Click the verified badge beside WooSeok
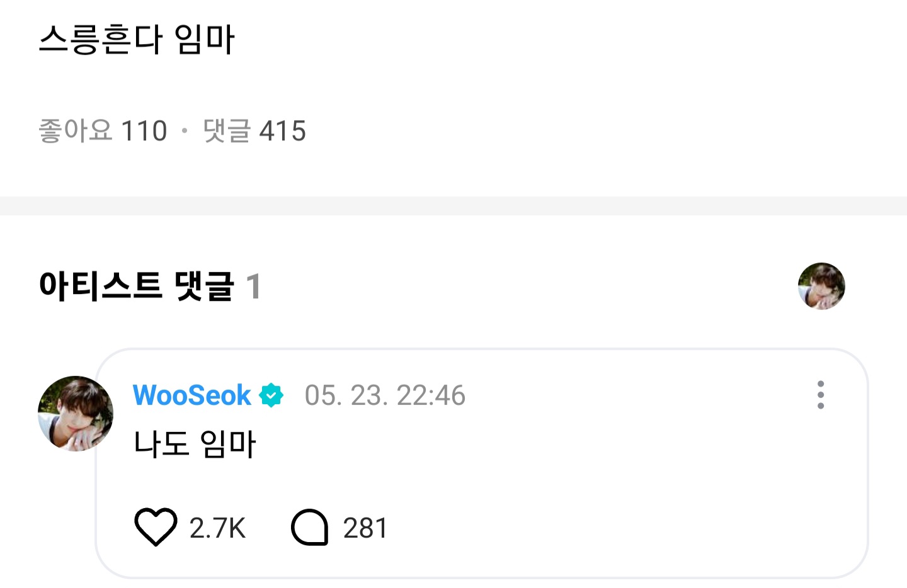 (271, 395)
